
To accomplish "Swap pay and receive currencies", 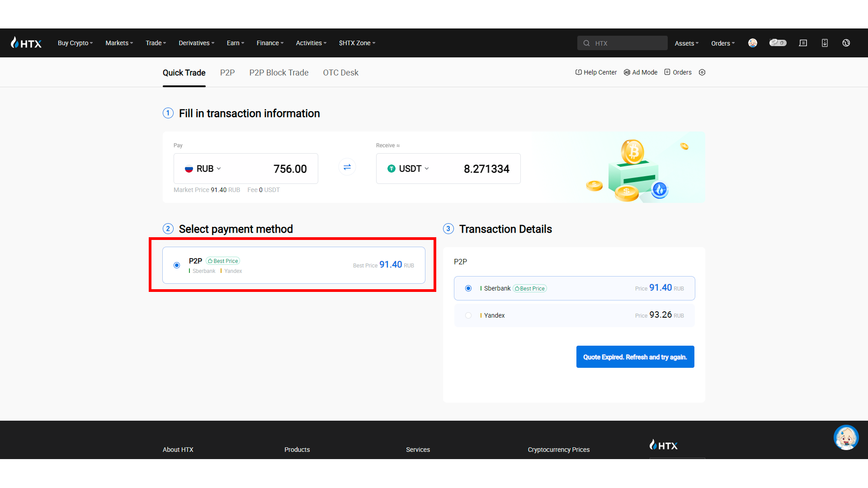I will click(347, 167).
